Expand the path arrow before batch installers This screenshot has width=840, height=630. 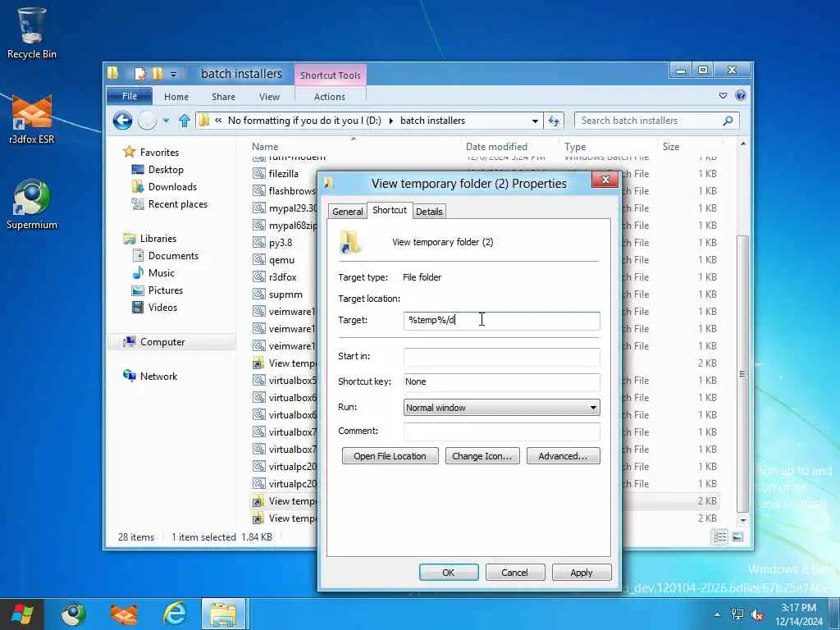click(391, 121)
